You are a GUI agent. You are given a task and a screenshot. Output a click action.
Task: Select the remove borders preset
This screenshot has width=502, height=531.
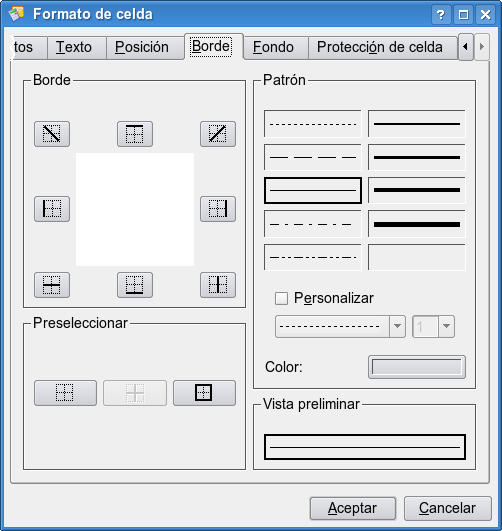tap(65, 393)
